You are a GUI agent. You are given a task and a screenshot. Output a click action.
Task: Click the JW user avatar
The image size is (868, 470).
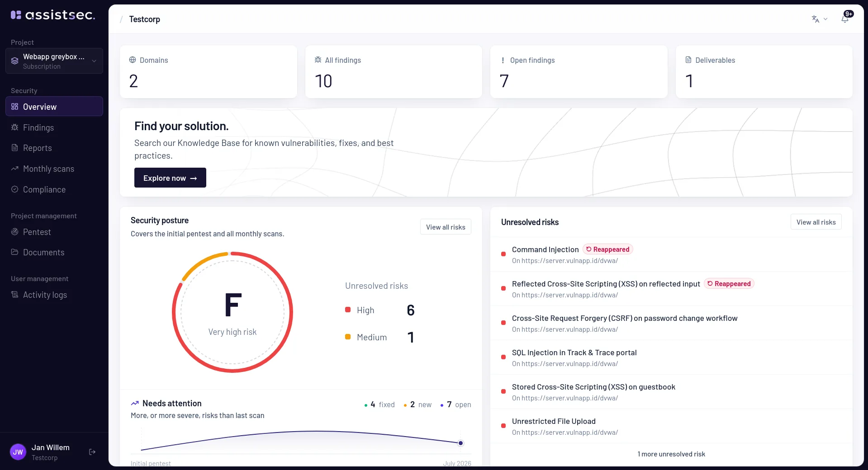coord(18,452)
